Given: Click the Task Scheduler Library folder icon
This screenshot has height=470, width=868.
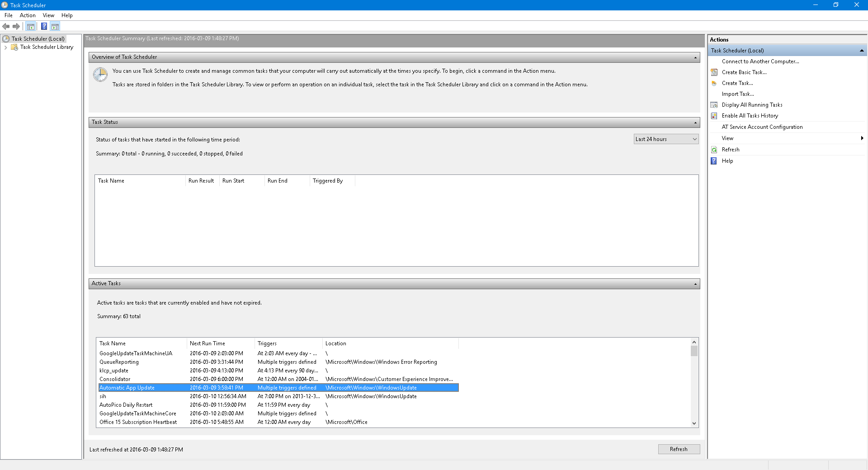Looking at the screenshot, I should pos(14,47).
